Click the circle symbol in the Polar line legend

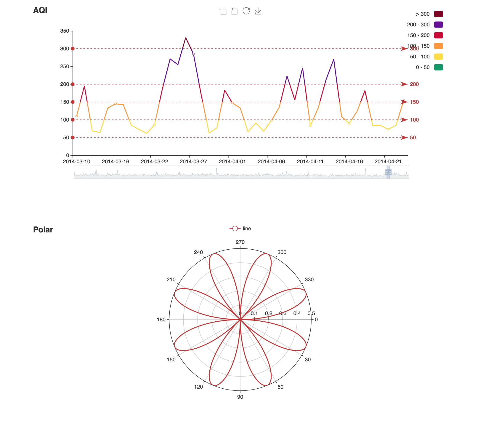235,228
